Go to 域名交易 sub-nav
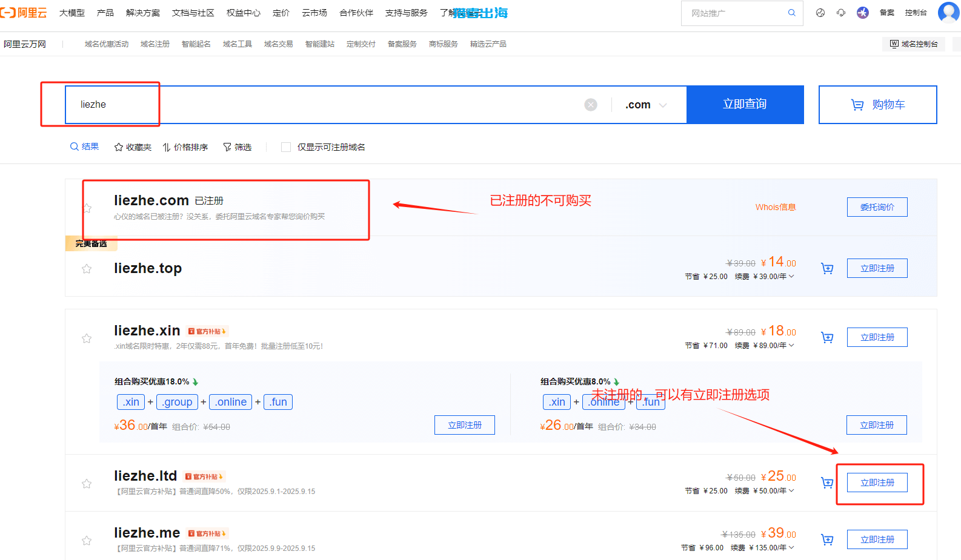Viewport: 961px width, 560px height. (279, 44)
